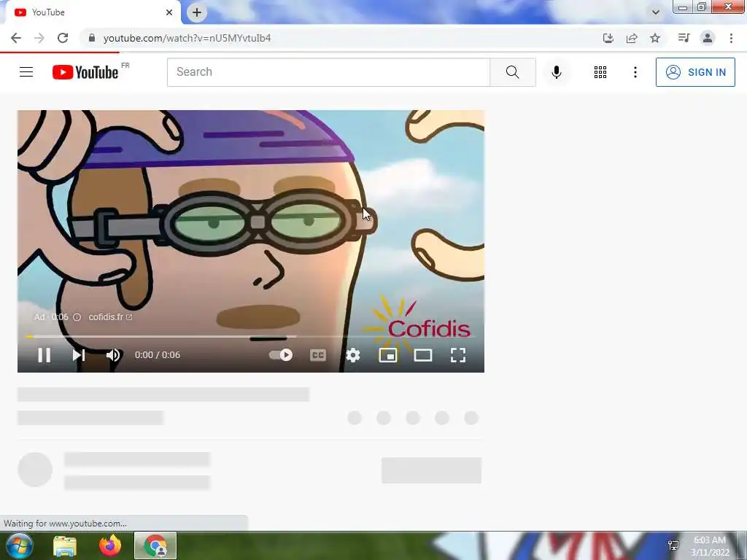Open the YouTube guide hamburger menu

(26, 72)
